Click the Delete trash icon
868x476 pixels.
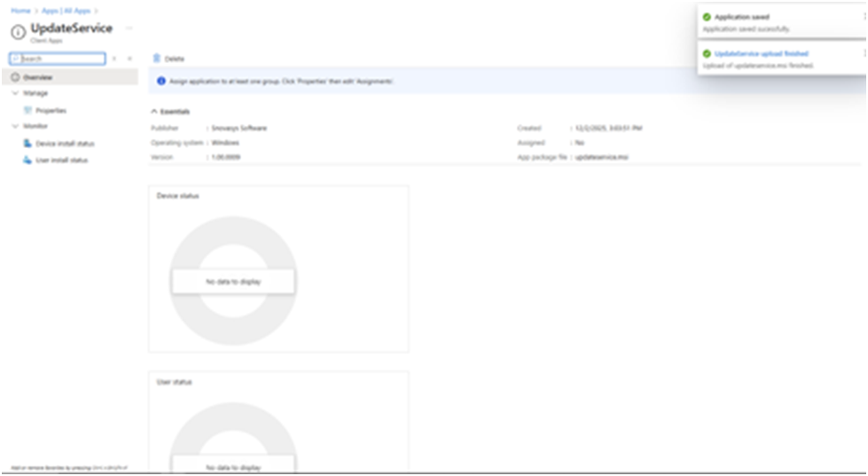point(157,59)
